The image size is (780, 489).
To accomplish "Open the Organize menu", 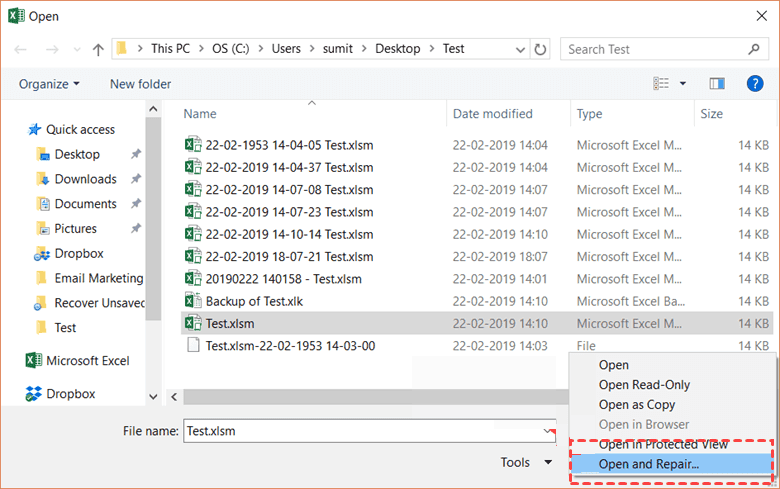I will (x=49, y=84).
